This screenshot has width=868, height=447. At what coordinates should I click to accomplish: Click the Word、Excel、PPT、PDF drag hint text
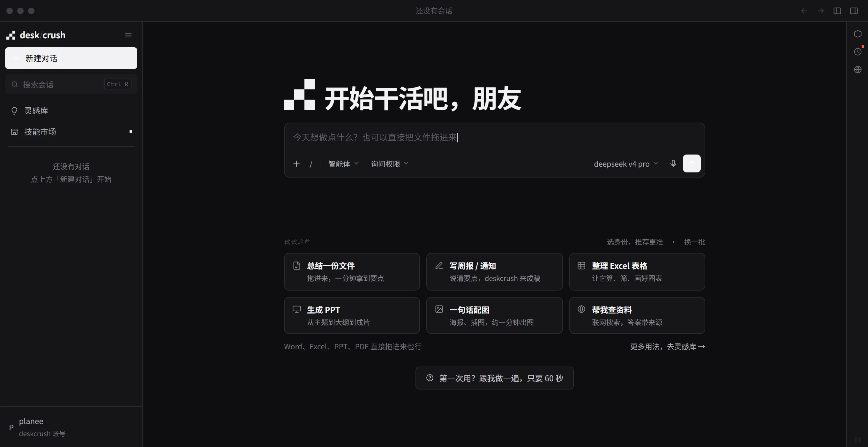tap(353, 346)
